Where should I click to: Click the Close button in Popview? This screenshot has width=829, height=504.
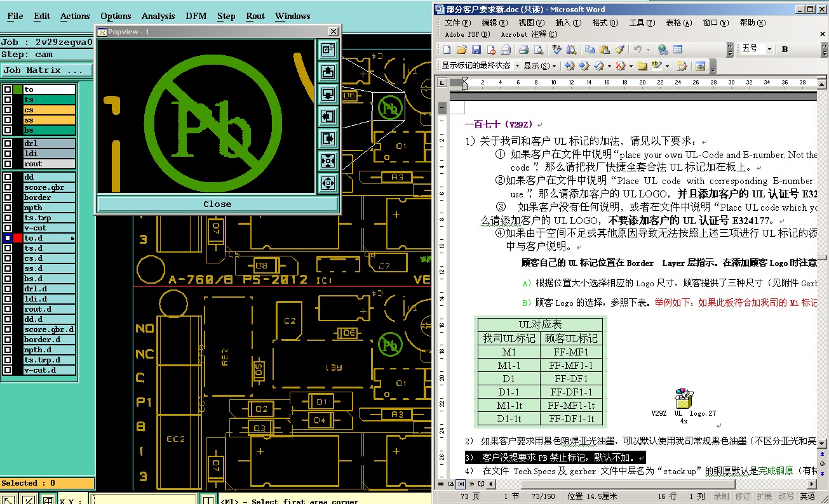click(x=217, y=204)
